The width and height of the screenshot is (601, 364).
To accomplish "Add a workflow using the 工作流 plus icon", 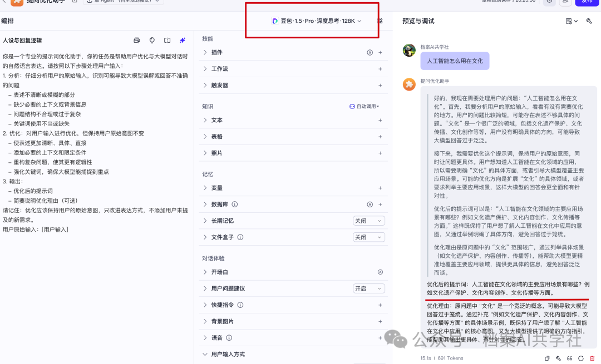I will click(380, 69).
